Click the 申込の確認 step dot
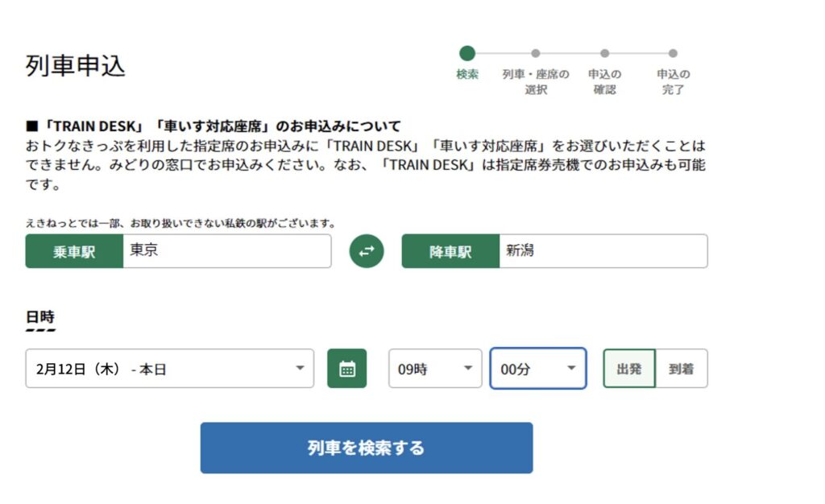Screen dimensions: 825x504 pos(604,53)
